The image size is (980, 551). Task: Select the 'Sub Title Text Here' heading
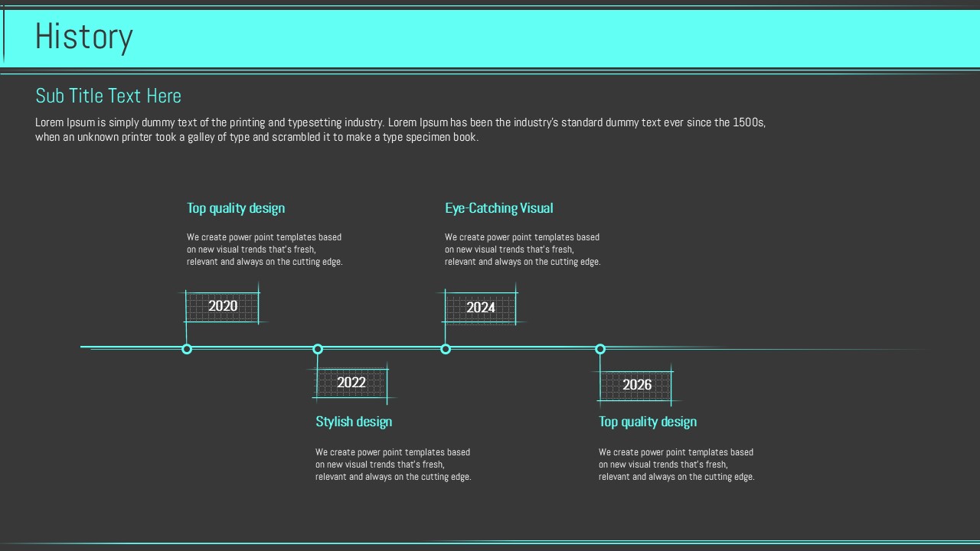pos(108,96)
